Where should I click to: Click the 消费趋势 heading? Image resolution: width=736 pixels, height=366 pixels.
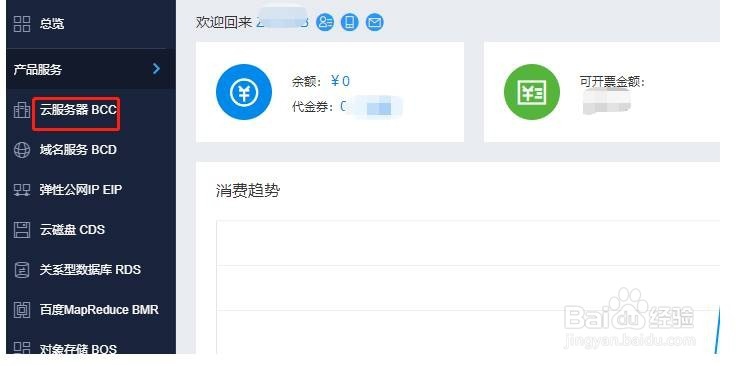coord(248,191)
